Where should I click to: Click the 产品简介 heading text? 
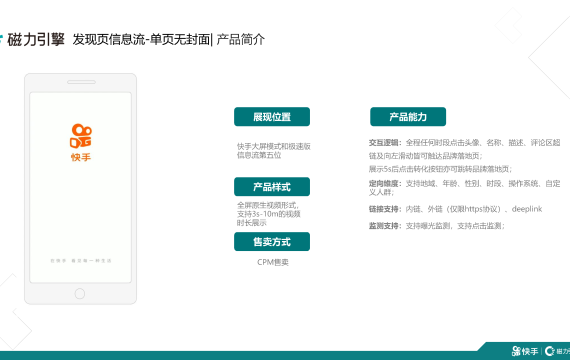click(x=241, y=39)
